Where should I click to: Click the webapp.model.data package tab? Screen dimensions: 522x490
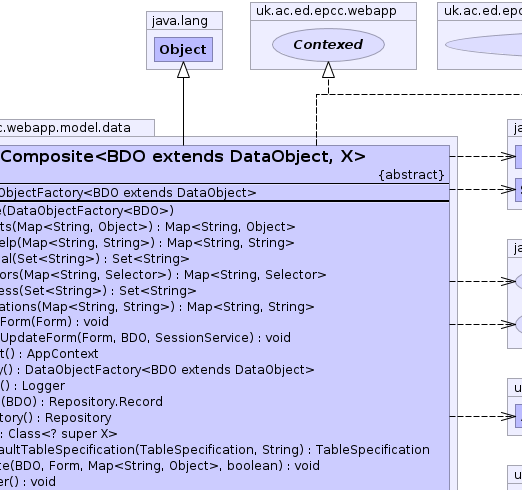click(x=65, y=128)
